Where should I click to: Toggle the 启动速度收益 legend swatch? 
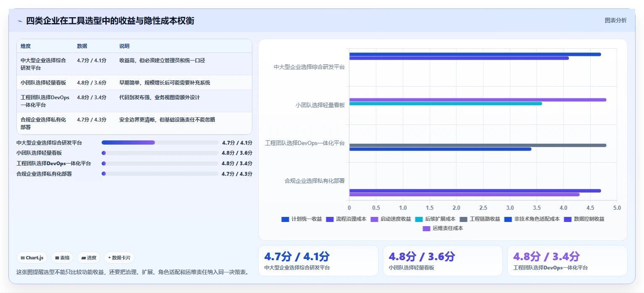(374, 219)
